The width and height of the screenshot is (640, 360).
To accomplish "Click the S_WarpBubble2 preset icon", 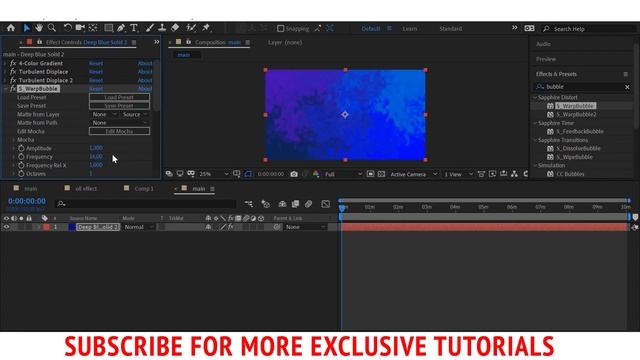I will click(x=550, y=115).
